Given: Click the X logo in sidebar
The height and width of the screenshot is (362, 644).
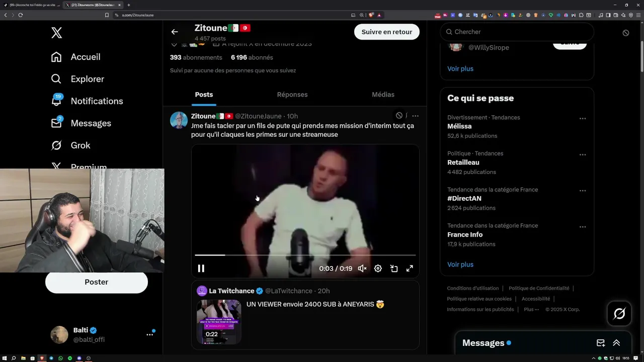Looking at the screenshot, I should [56, 33].
